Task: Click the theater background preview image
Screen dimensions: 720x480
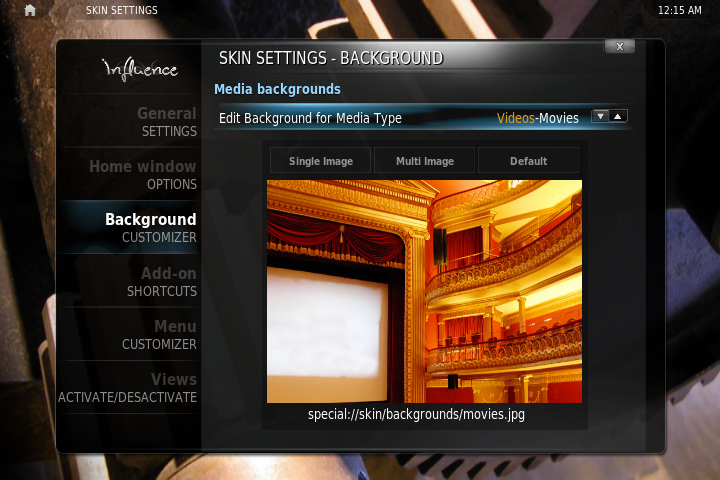Action: pyautogui.click(x=424, y=291)
